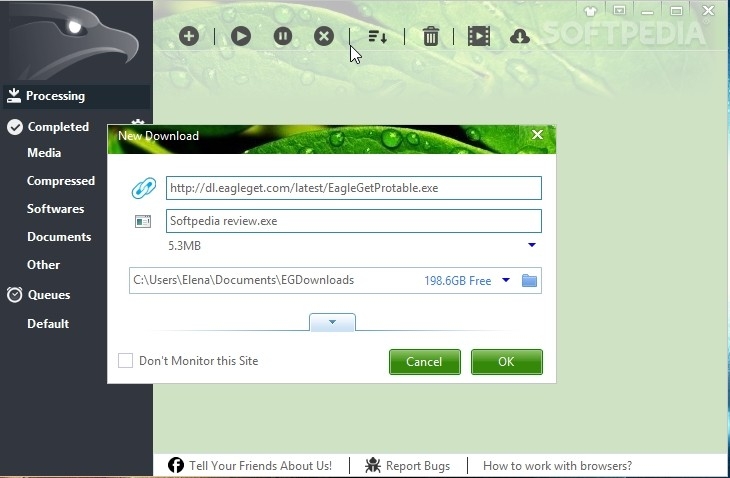
Task: Open How to work with browsers link
Action: (557, 466)
